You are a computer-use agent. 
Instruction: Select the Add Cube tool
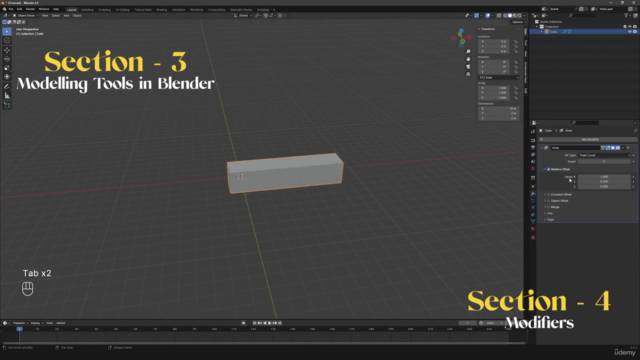tap(7, 105)
